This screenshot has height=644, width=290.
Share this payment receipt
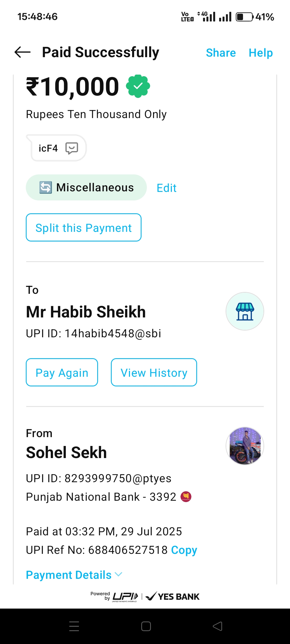[x=221, y=53]
